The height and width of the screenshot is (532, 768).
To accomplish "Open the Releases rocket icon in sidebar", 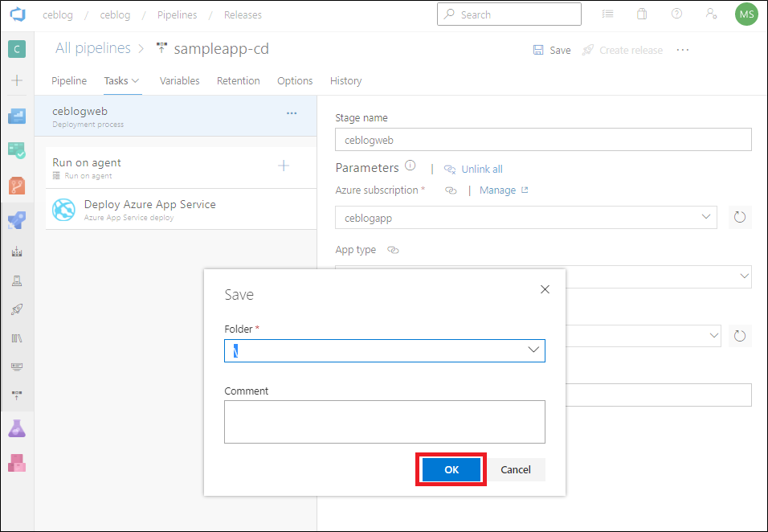I will 17,309.
